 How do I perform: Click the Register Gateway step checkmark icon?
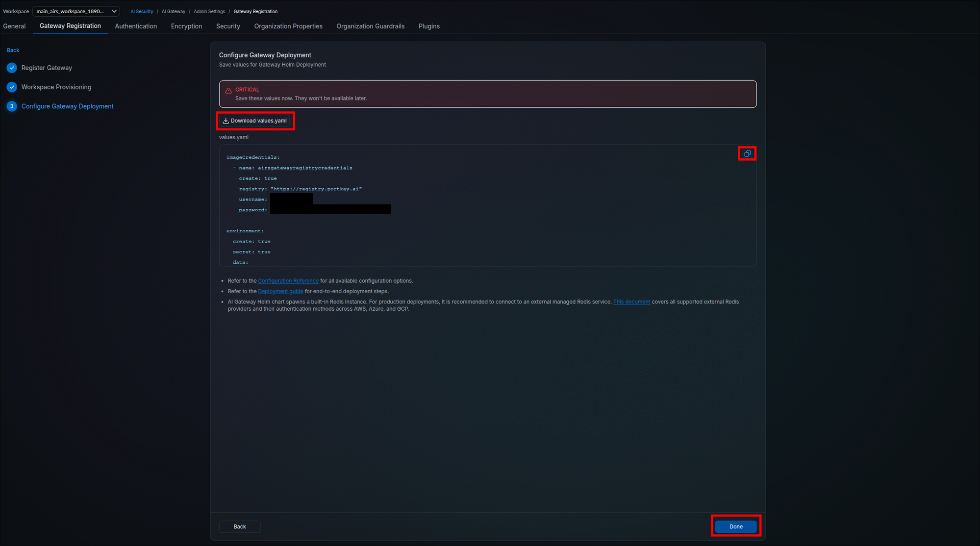(12, 68)
